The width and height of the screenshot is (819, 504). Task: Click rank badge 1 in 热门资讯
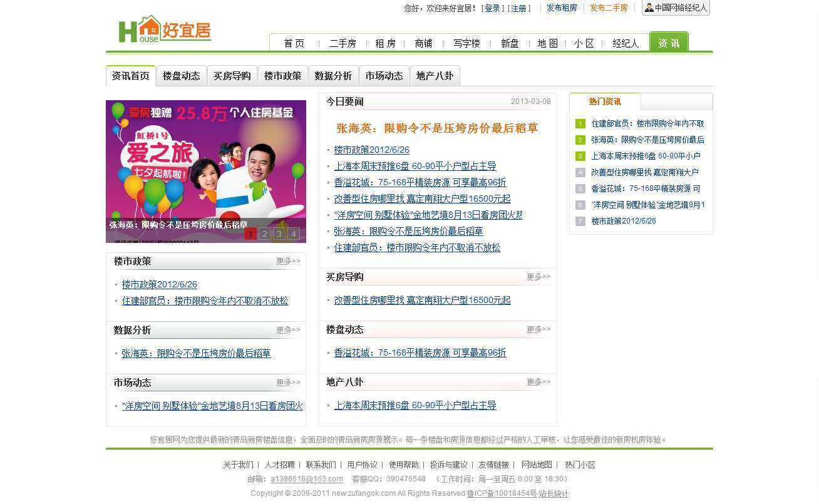580,124
